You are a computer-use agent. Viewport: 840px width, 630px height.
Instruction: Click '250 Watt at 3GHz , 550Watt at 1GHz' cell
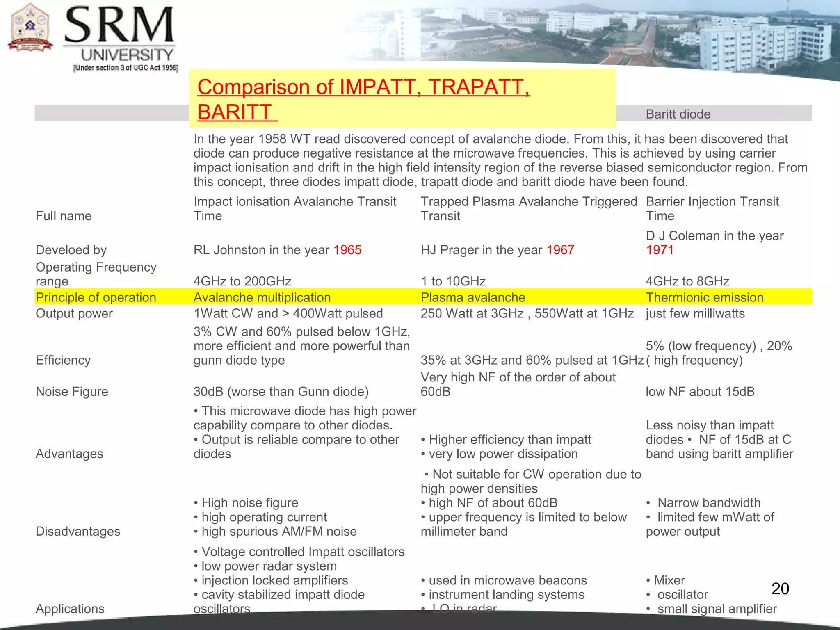tap(527, 313)
